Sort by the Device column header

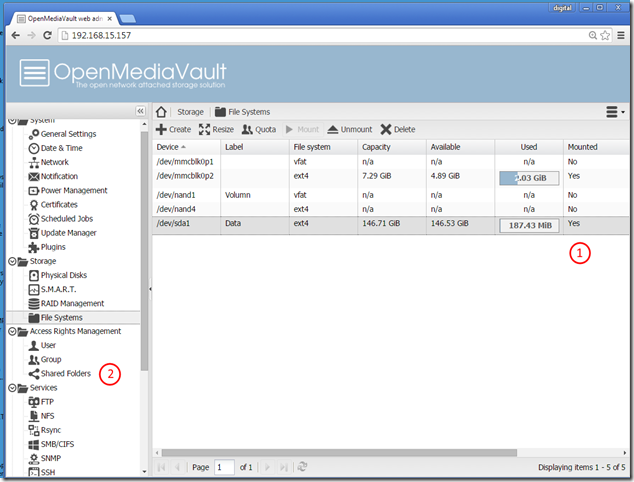[186, 147]
